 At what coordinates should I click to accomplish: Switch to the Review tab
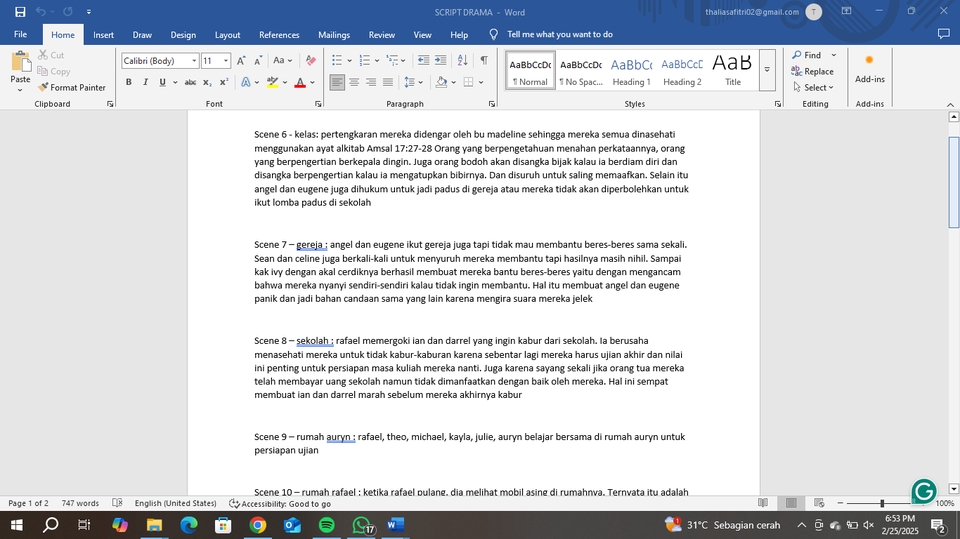coord(381,35)
